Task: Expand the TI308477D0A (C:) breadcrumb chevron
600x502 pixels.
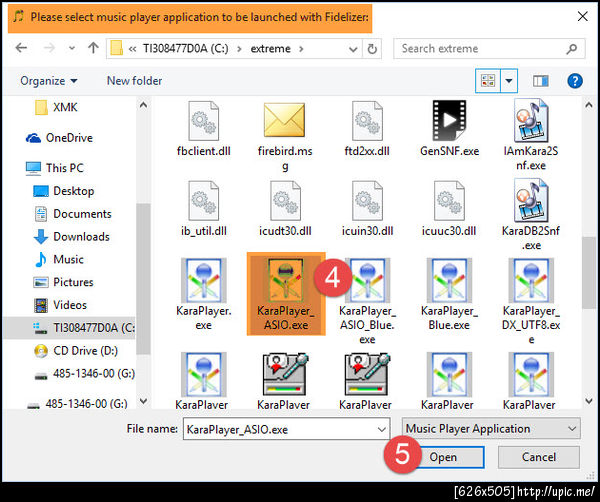Action: click(240, 49)
